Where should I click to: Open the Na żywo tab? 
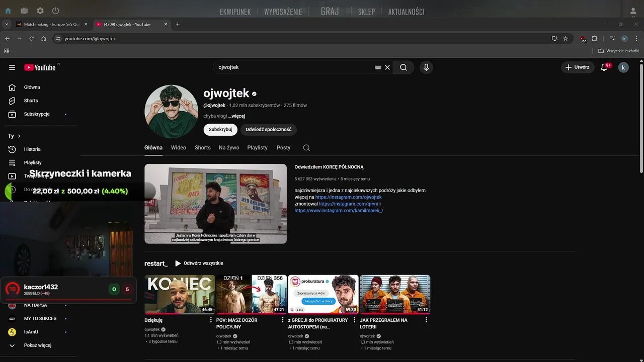(229, 148)
